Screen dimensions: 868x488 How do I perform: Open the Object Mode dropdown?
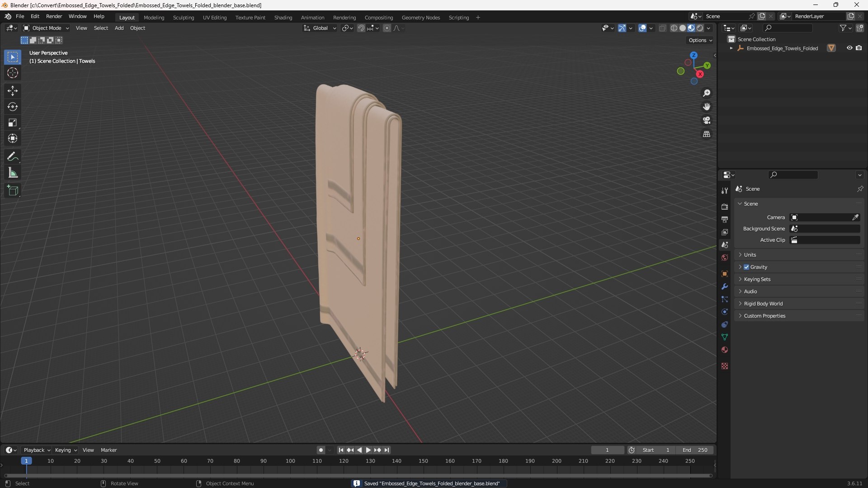click(46, 28)
